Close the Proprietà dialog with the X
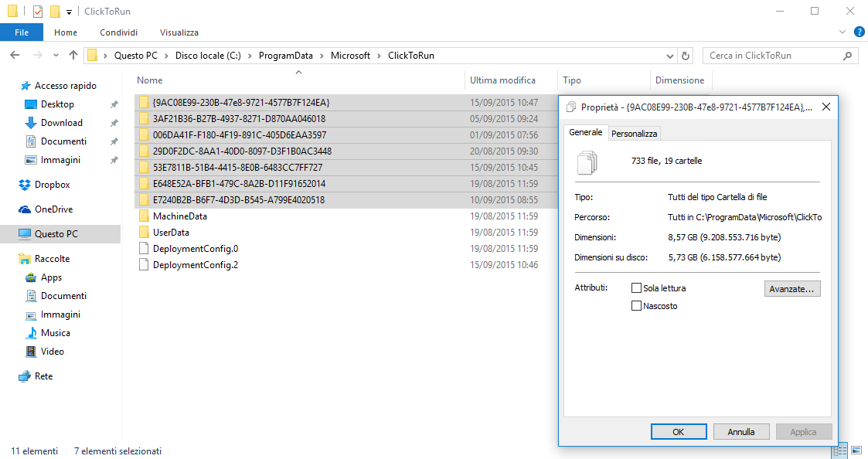Image resolution: width=868 pixels, height=459 pixels. pos(826,107)
